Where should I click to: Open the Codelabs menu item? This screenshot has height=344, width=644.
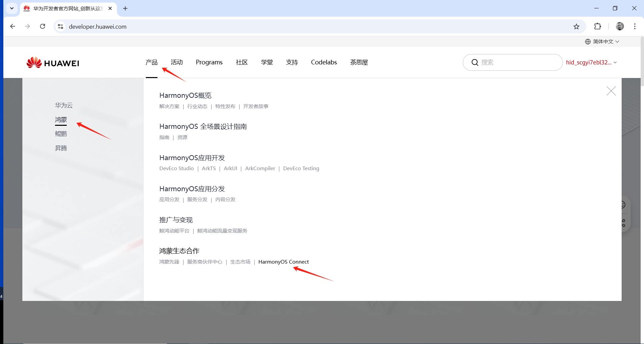pyautogui.click(x=324, y=62)
